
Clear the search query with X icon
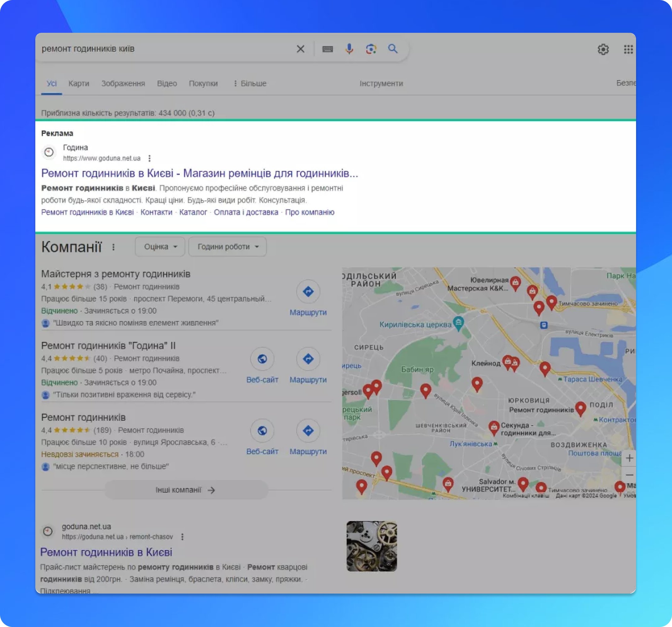coord(300,49)
